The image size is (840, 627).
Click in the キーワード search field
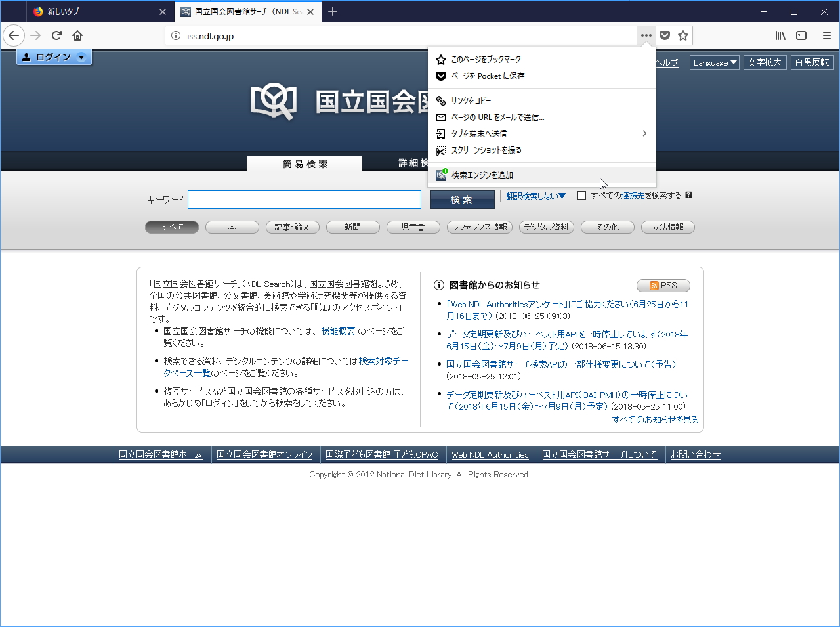pos(305,200)
